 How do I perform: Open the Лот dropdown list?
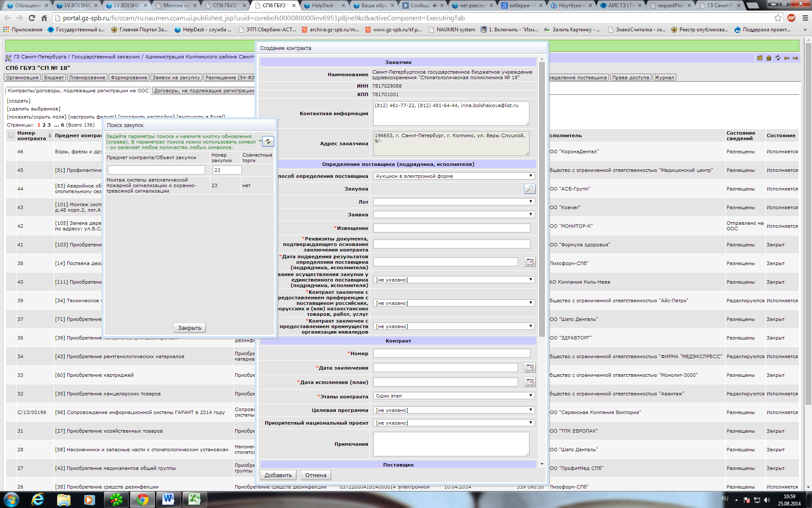point(454,202)
